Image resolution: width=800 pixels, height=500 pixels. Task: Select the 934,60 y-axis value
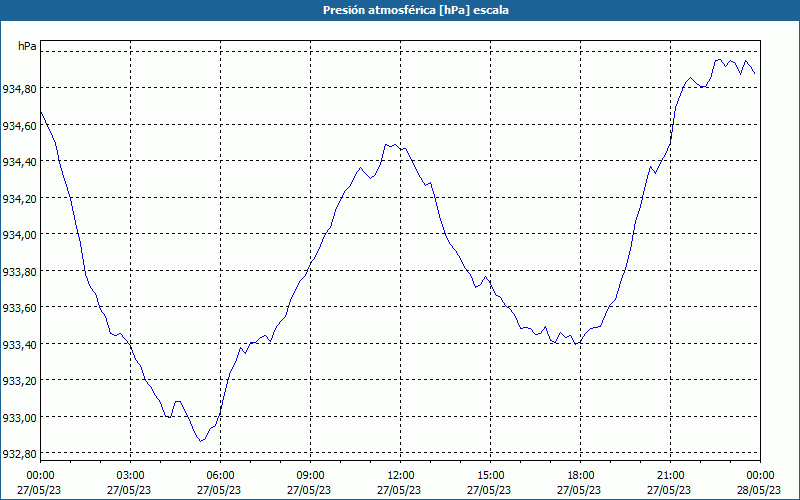click(x=19, y=126)
